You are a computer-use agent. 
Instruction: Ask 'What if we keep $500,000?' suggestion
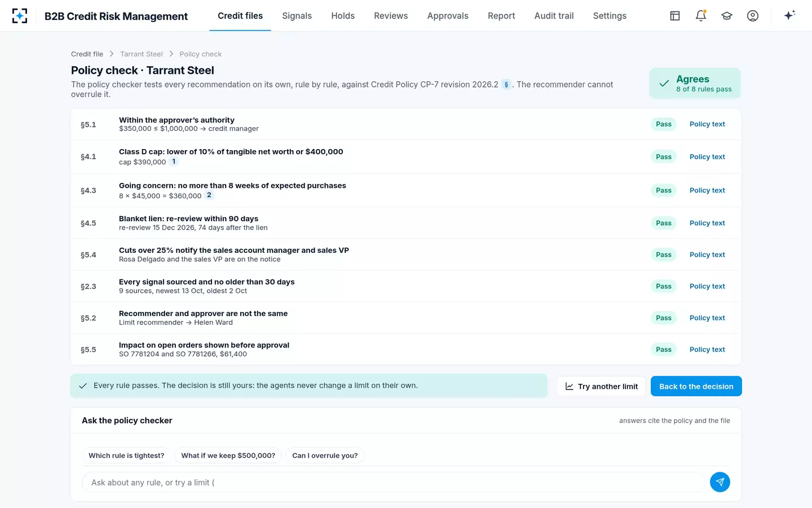point(228,456)
